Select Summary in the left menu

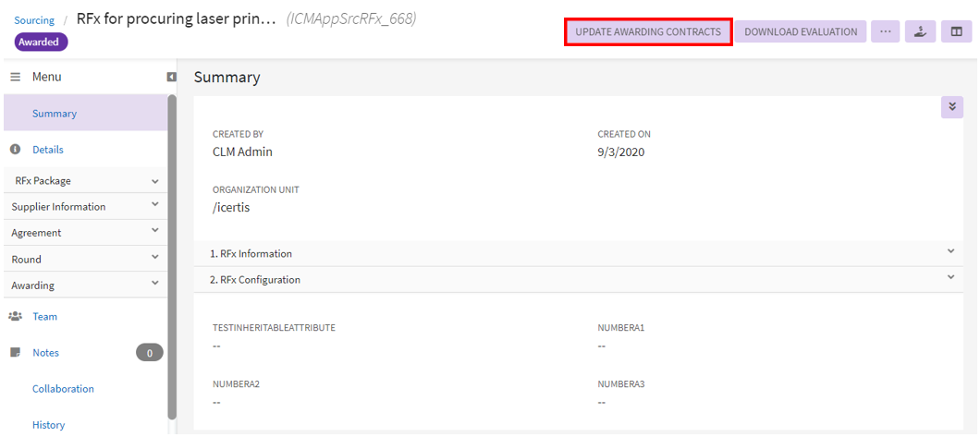[x=55, y=114]
